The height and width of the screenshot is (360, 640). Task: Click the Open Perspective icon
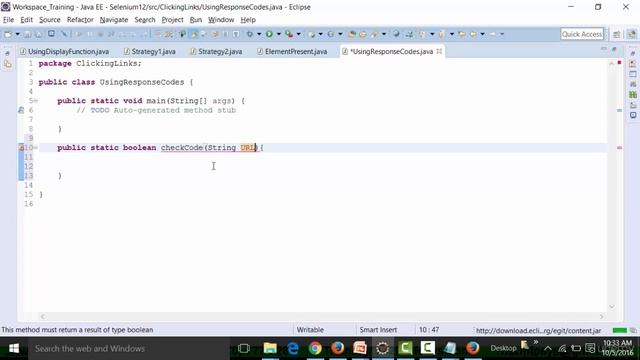(x=617, y=34)
